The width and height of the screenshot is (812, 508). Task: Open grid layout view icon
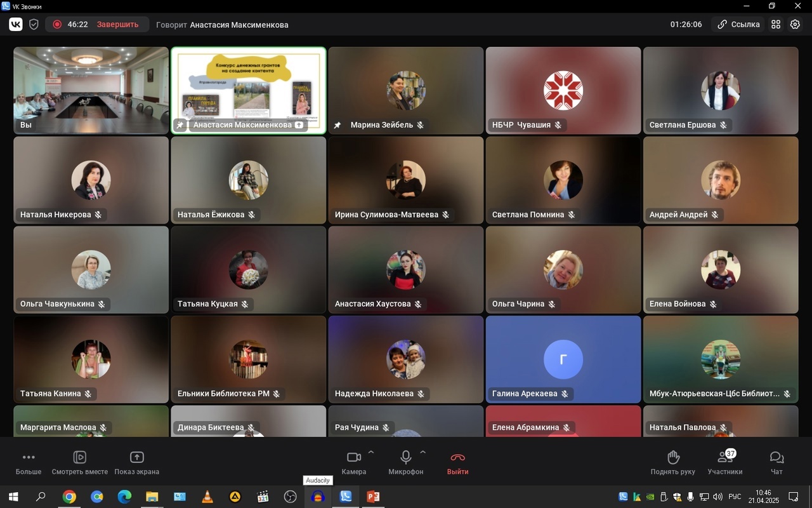[776, 24]
